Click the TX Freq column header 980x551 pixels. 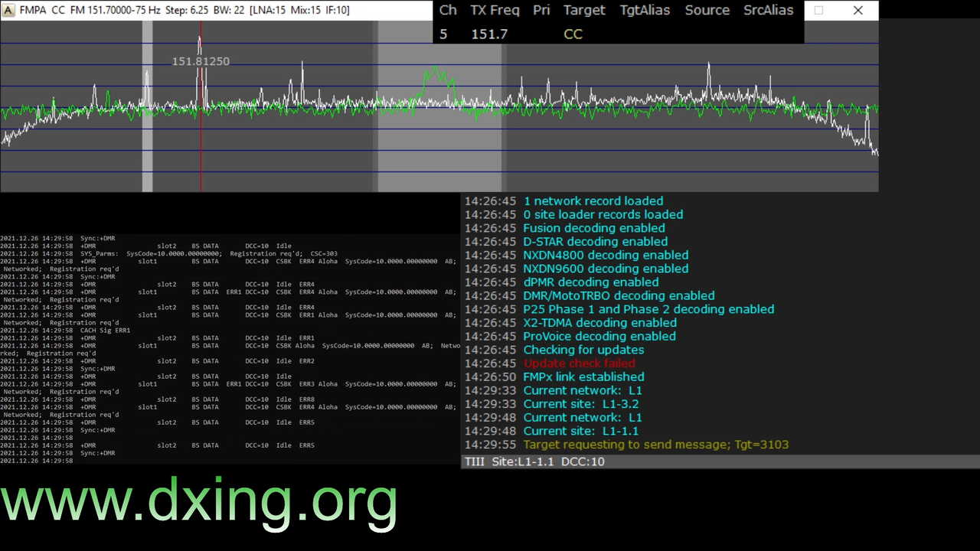(x=495, y=10)
